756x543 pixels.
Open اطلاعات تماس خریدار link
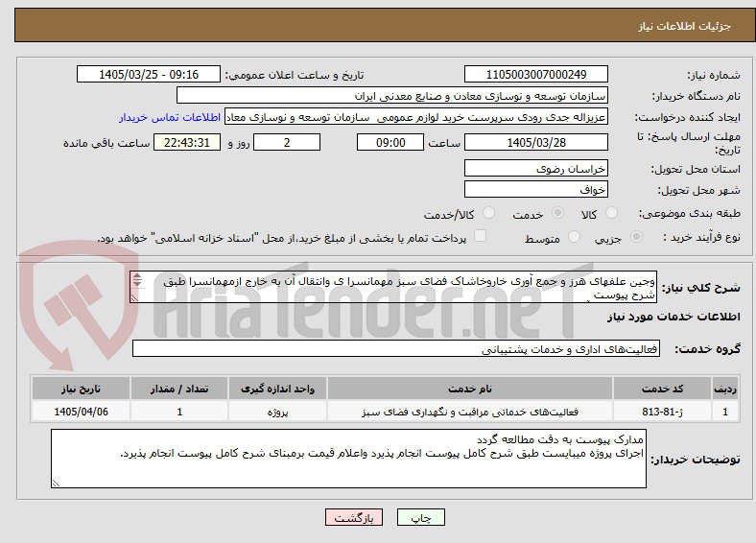click(170, 117)
